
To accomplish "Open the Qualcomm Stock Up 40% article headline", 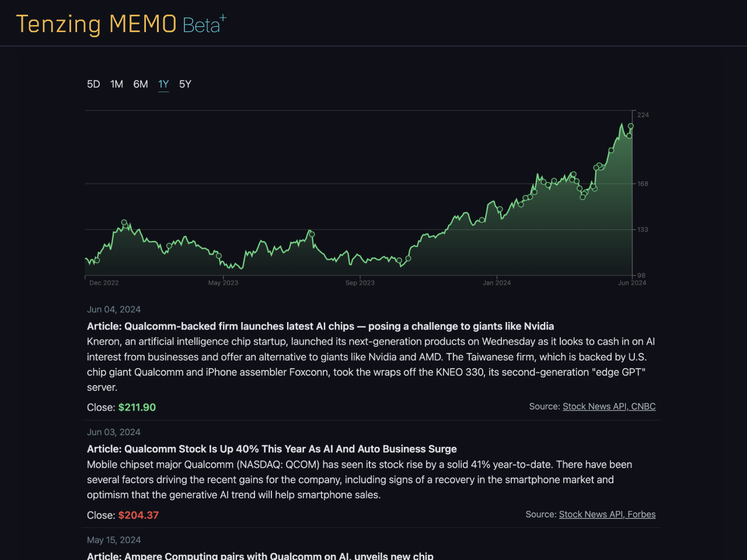I will click(x=271, y=449).
